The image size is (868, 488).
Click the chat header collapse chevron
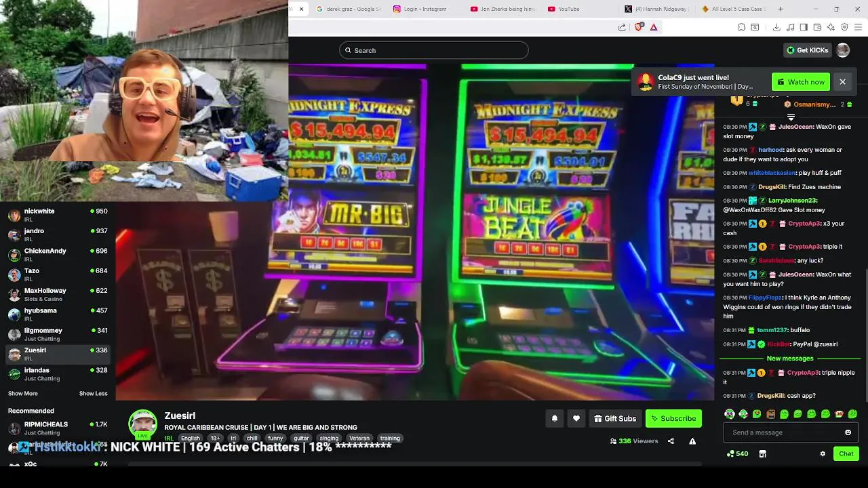[x=791, y=117]
